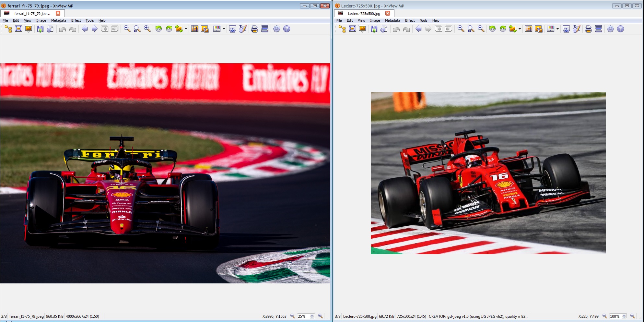Click the Crop icon in the ferrari window
This screenshot has width=644, height=322.
[x=194, y=29]
